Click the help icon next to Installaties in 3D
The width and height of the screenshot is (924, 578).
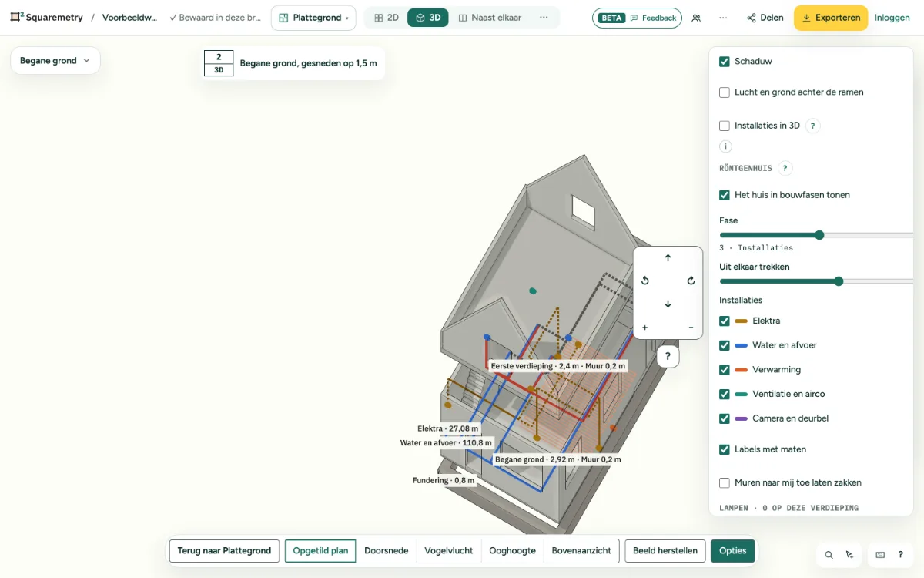pyautogui.click(x=813, y=126)
